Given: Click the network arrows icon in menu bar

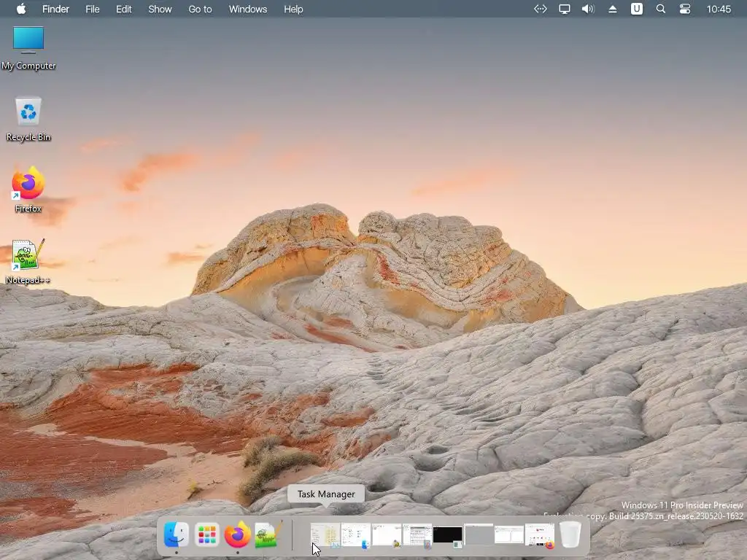Looking at the screenshot, I should coord(541,9).
